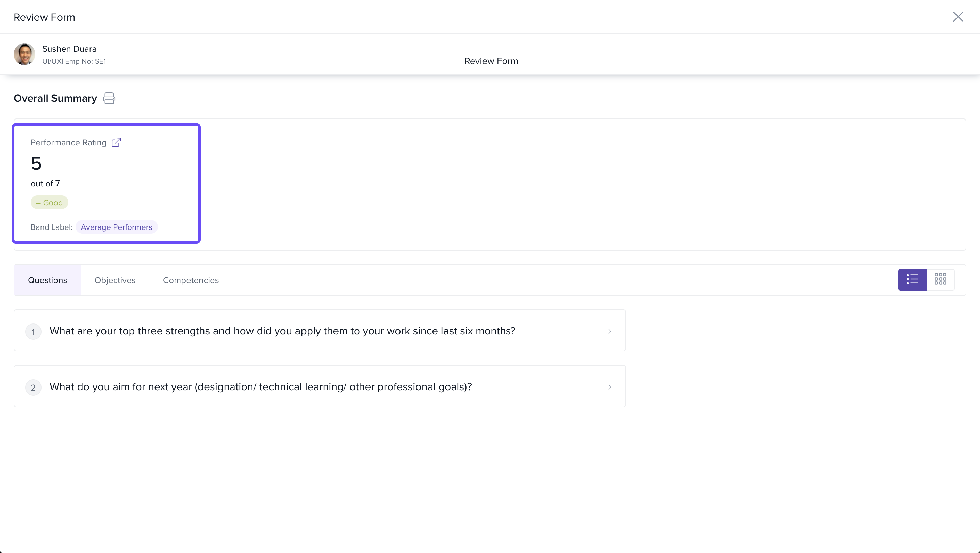Switch to list view layout
Screen dimensions: 980x553
pyautogui.click(x=912, y=280)
